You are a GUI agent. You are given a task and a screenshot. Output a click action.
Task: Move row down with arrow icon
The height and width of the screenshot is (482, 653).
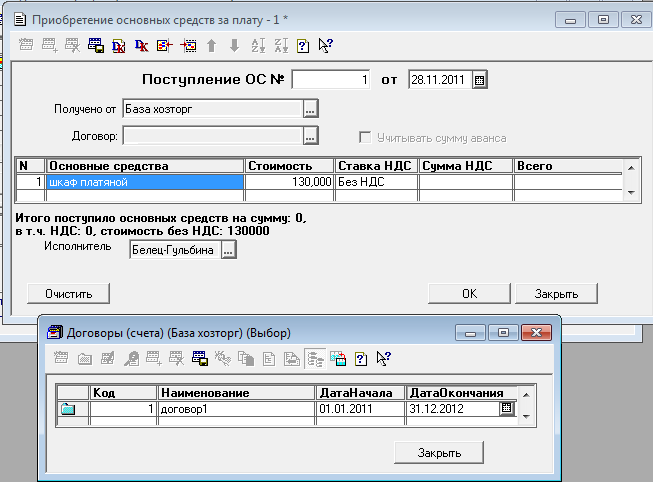click(x=234, y=45)
